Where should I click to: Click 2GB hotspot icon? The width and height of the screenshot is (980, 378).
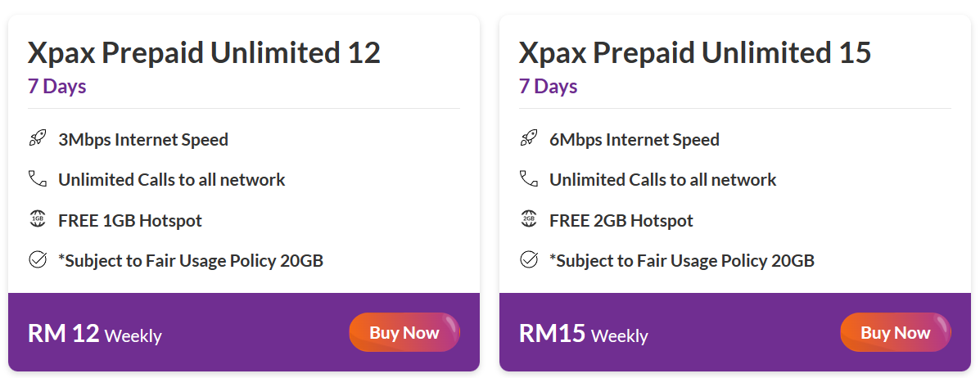529,219
